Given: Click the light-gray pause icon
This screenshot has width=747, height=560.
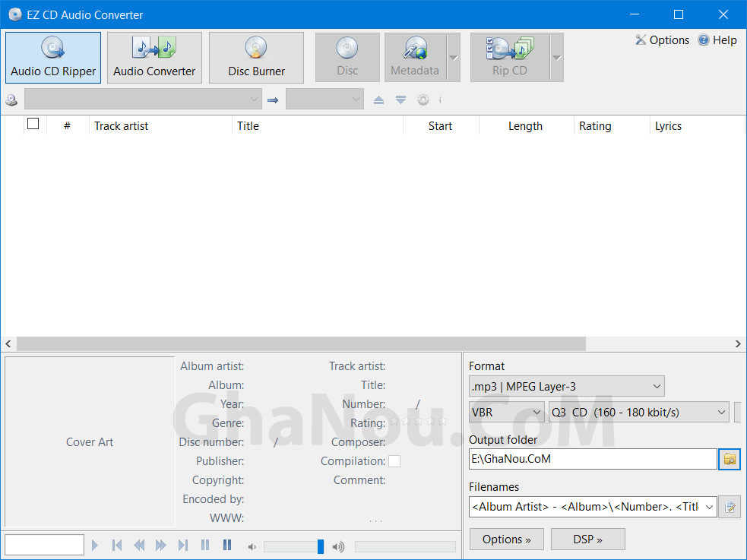Looking at the screenshot, I should [x=205, y=545].
